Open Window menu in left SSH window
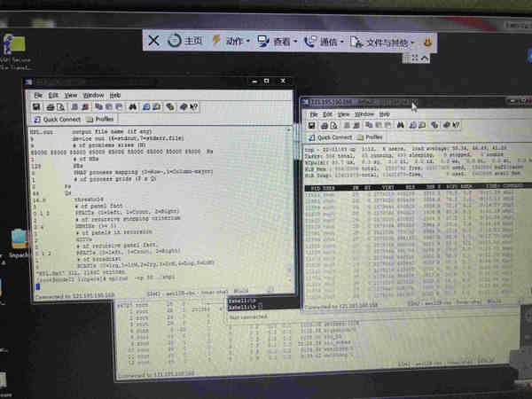The image size is (532, 399). click(93, 96)
